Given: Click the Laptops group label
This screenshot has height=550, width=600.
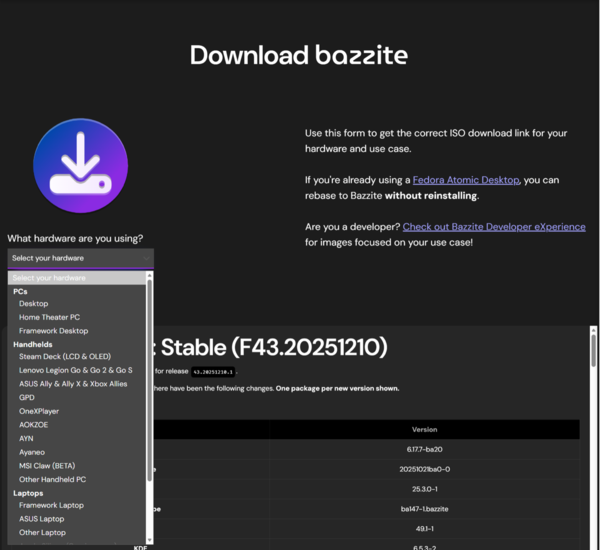Looking at the screenshot, I should (x=28, y=493).
